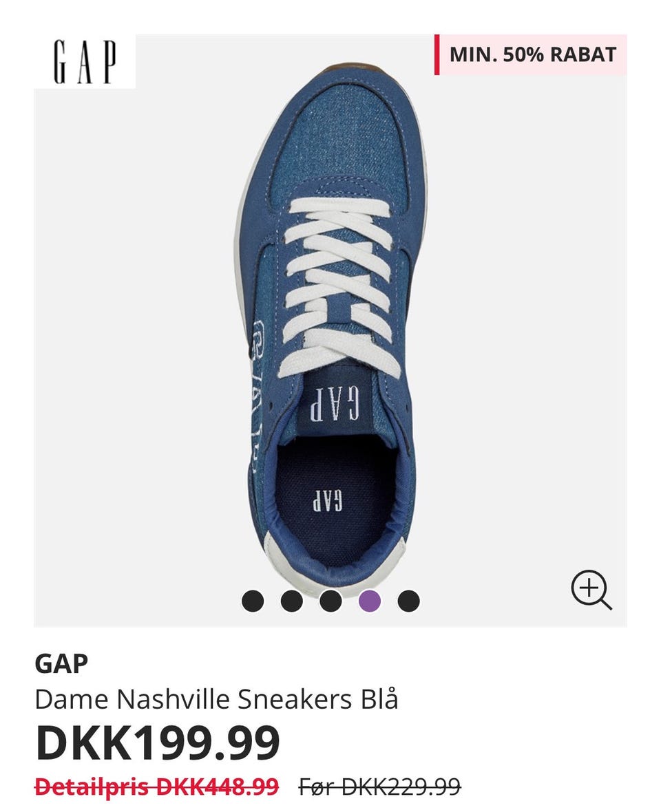Open the GAP brand name link
The height and width of the screenshot is (812, 661).
(62, 663)
